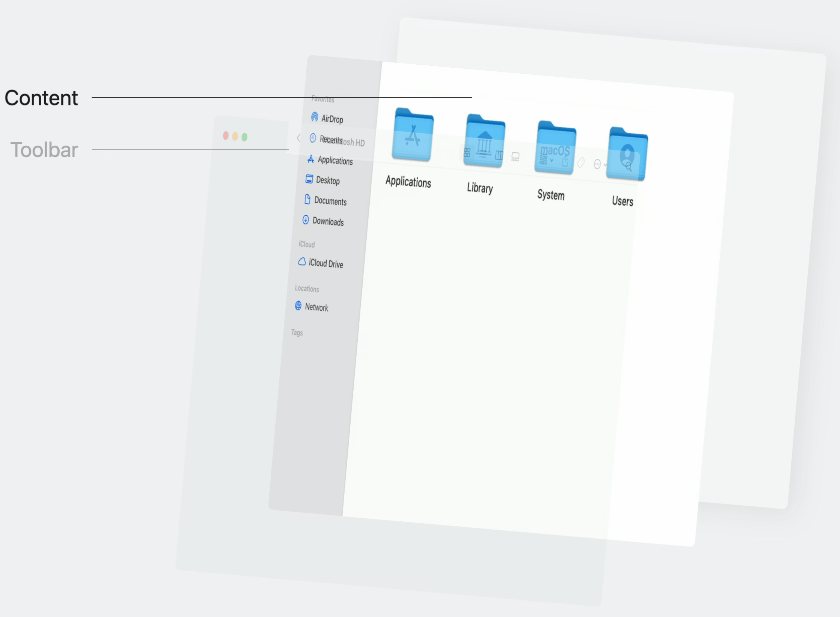Click the Tags section header
840x617 pixels.
(x=297, y=333)
